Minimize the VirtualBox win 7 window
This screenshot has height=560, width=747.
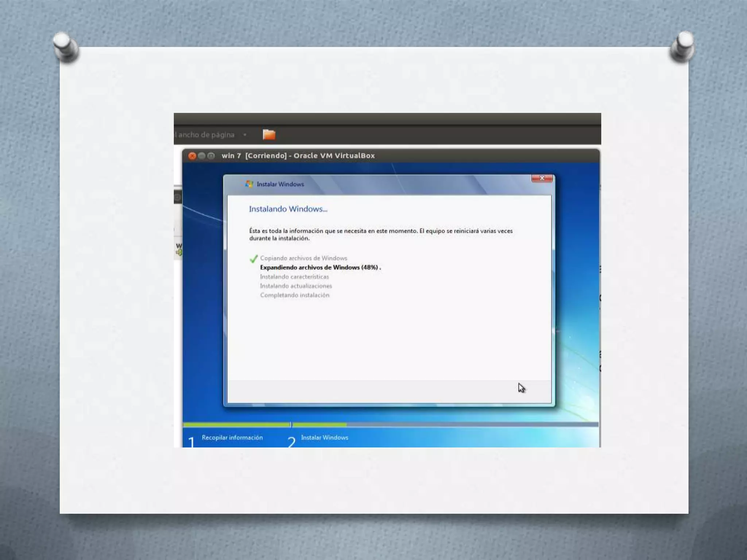click(201, 156)
